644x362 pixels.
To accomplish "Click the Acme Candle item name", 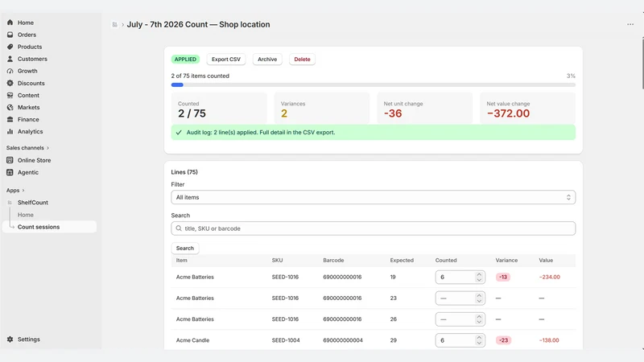I will click(x=192, y=340).
